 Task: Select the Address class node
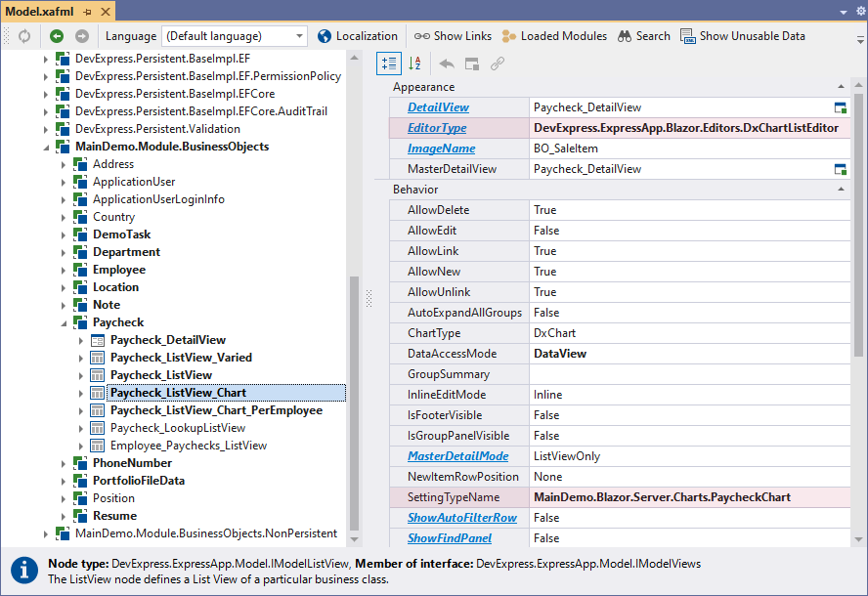coord(113,164)
